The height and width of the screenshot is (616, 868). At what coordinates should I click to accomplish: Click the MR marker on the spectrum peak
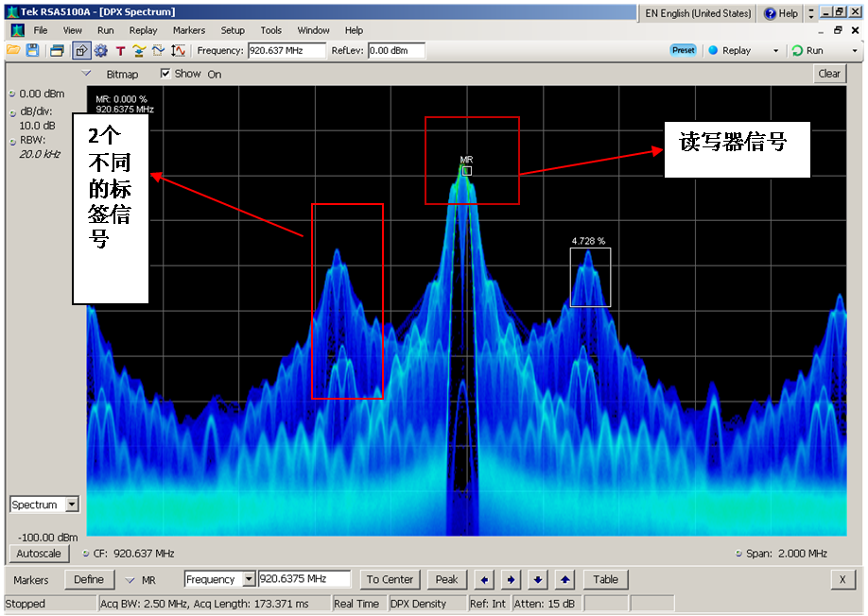467,171
